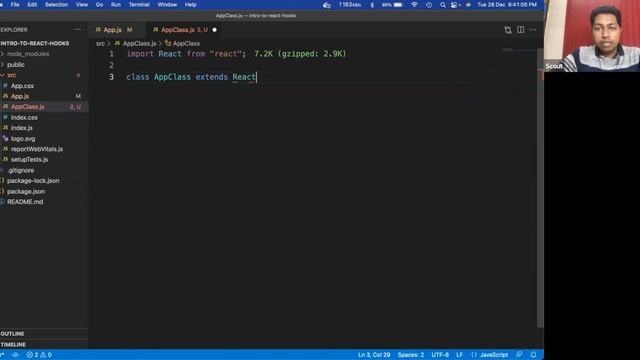
Task: Click the AppClass class symbol in breadcrumb
Action: [186, 43]
